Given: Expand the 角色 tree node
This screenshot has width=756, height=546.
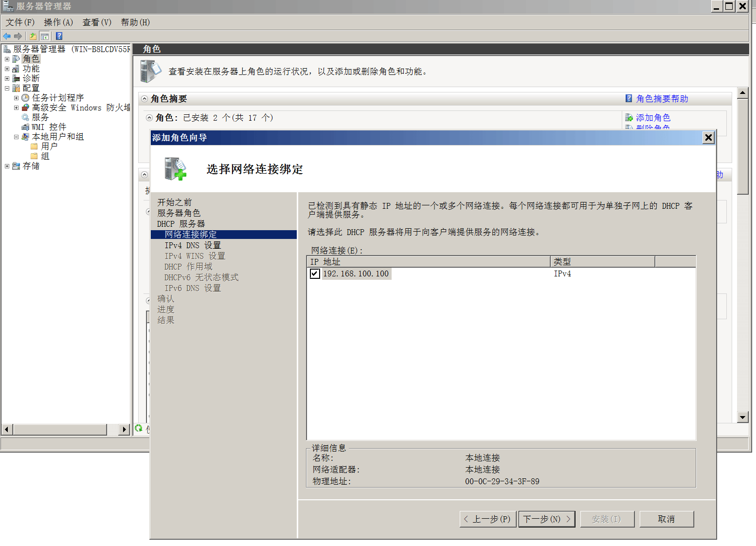Looking at the screenshot, I should (7, 59).
